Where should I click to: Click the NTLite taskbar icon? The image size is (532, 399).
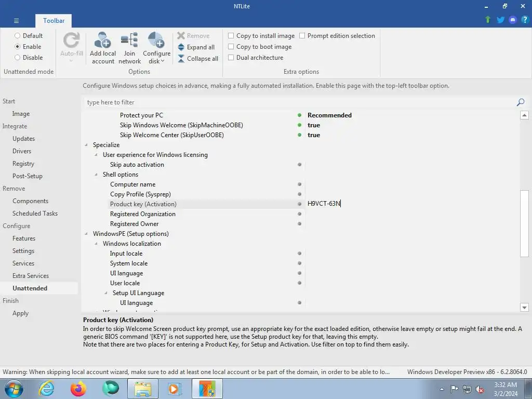coord(207,389)
